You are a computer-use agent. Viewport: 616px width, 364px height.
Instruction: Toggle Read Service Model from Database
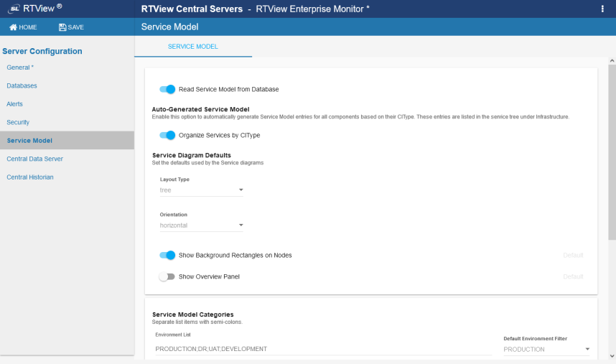point(167,90)
